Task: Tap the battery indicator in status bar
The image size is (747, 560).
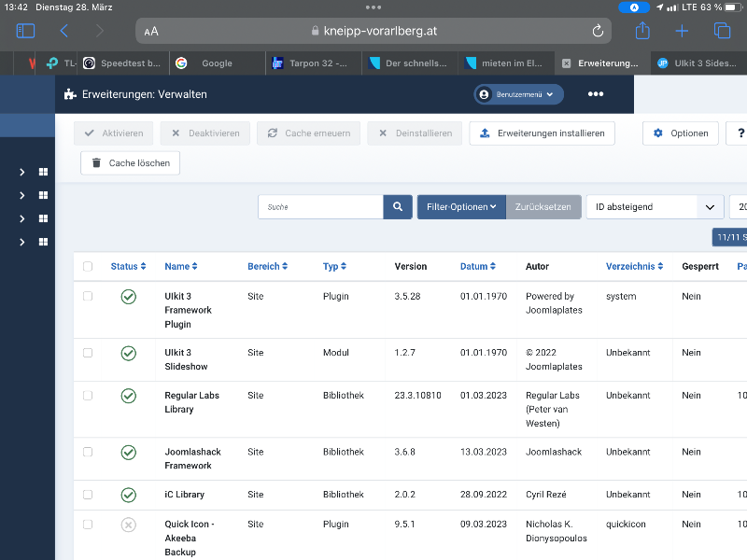Action: click(734, 7)
